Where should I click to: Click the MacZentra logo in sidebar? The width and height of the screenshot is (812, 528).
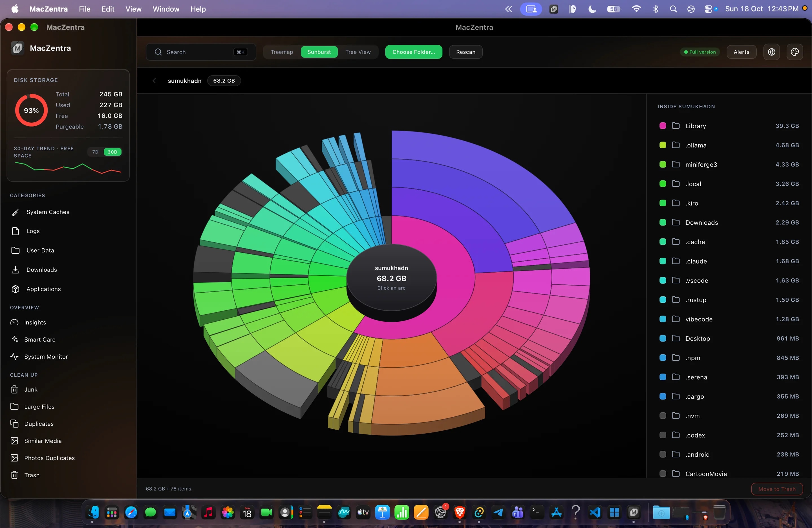(x=17, y=48)
